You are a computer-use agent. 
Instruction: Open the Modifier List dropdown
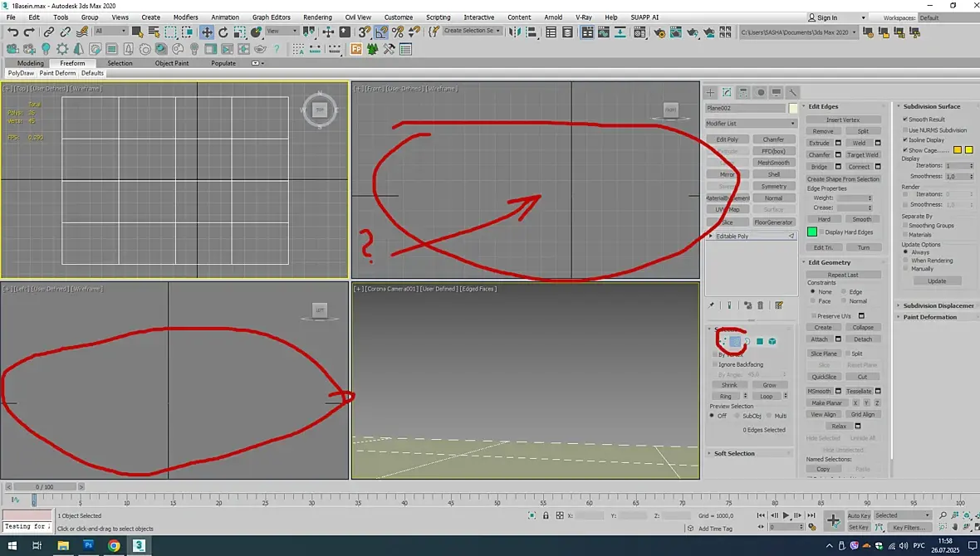tap(751, 124)
